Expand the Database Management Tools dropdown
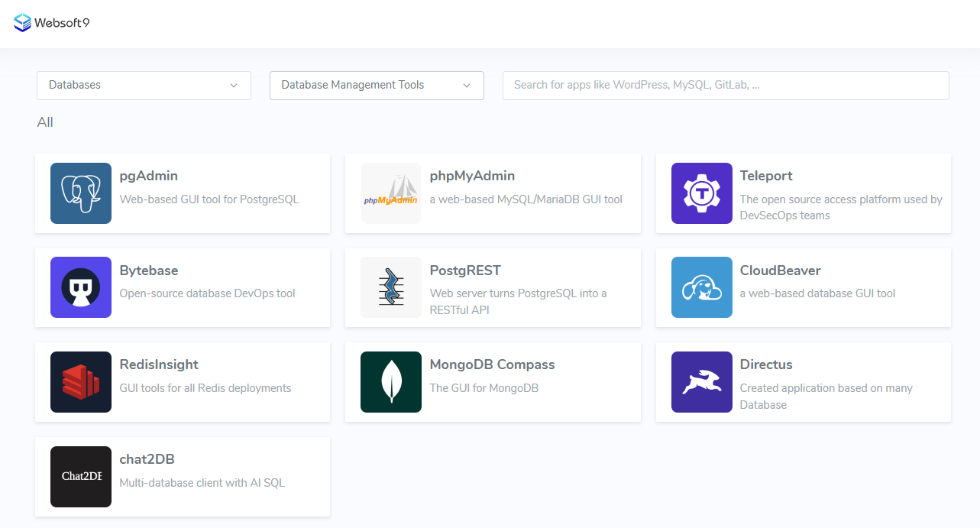This screenshot has width=980, height=528. (x=377, y=86)
